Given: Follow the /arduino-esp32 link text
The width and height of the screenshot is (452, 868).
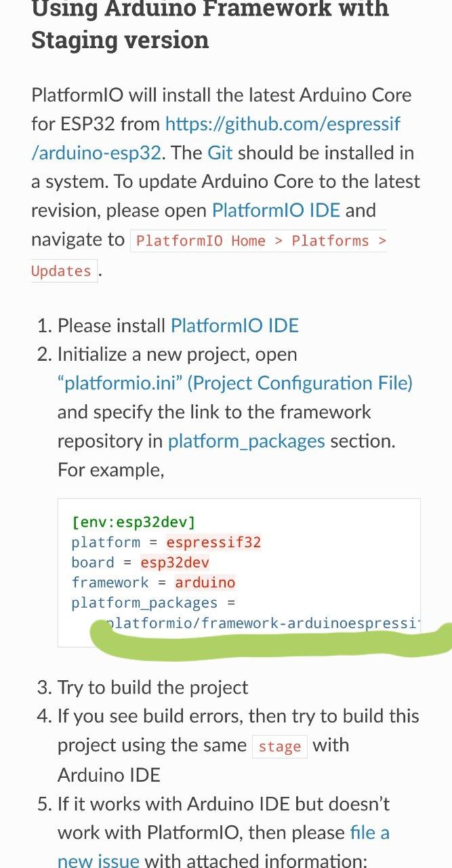Looking at the screenshot, I should (x=96, y=153).
